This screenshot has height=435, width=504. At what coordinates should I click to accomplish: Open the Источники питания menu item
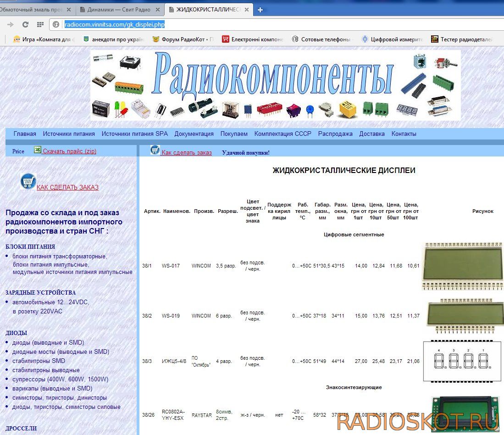pos(69,134)
